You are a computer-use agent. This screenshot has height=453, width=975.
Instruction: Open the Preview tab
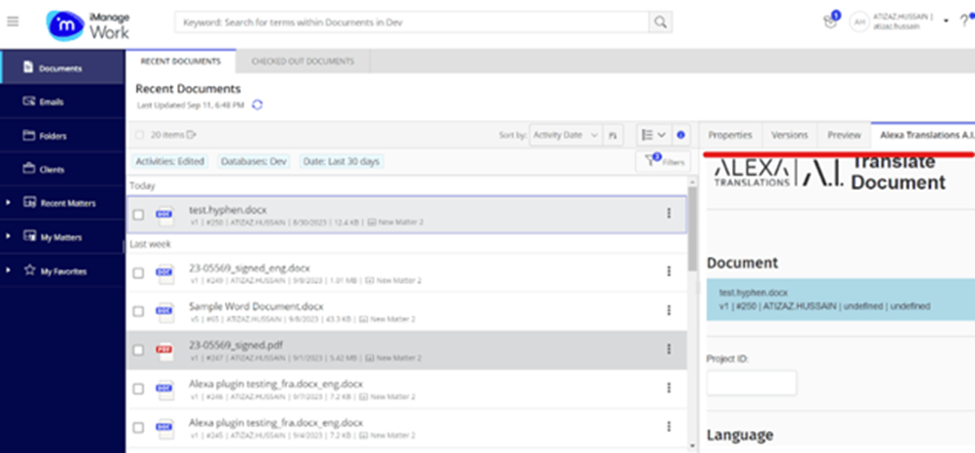tap(844, 135)
